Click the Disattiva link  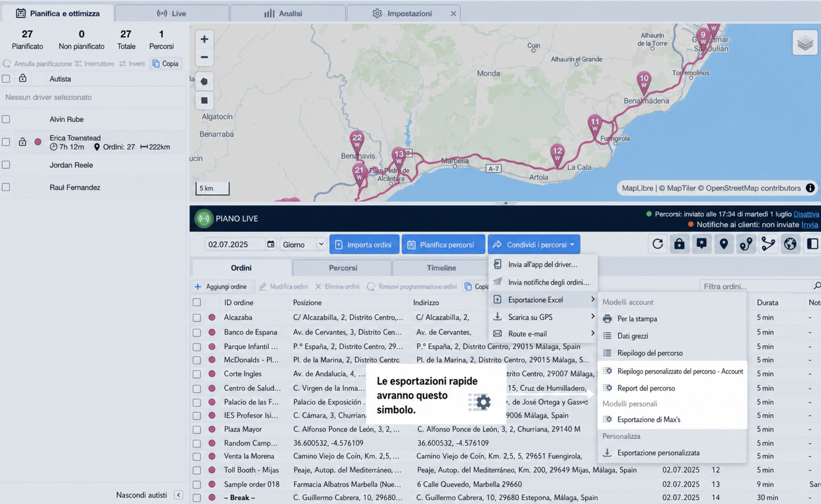pos(806,214)
